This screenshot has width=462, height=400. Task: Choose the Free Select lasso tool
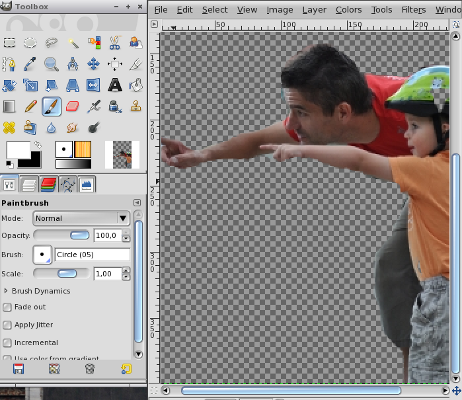(51, 42)
